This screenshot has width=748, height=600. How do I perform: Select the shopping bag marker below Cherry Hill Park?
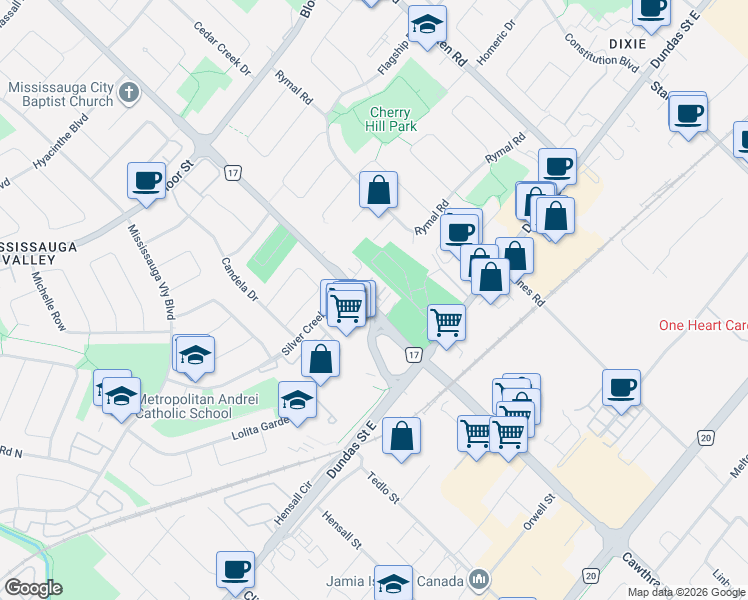(378, 193)
